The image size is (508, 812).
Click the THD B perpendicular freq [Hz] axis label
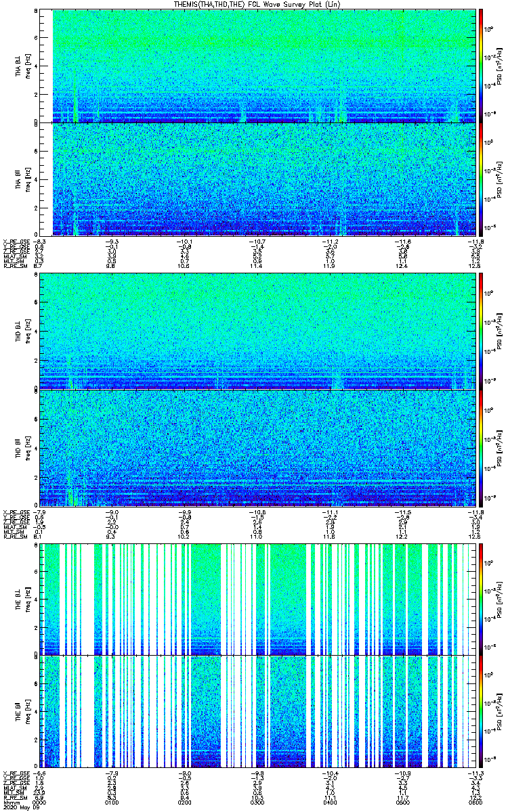tap(27, 331)
